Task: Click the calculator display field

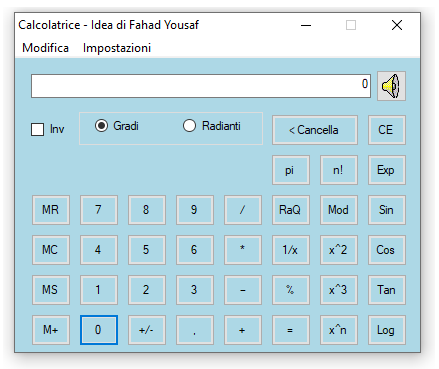Action: tap(201, 86)
